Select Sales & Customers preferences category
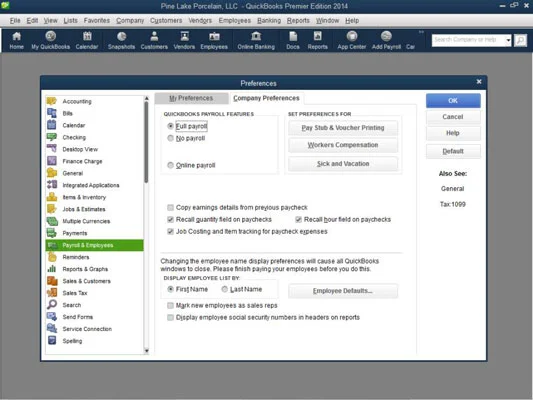 click(x=94, y=281)
